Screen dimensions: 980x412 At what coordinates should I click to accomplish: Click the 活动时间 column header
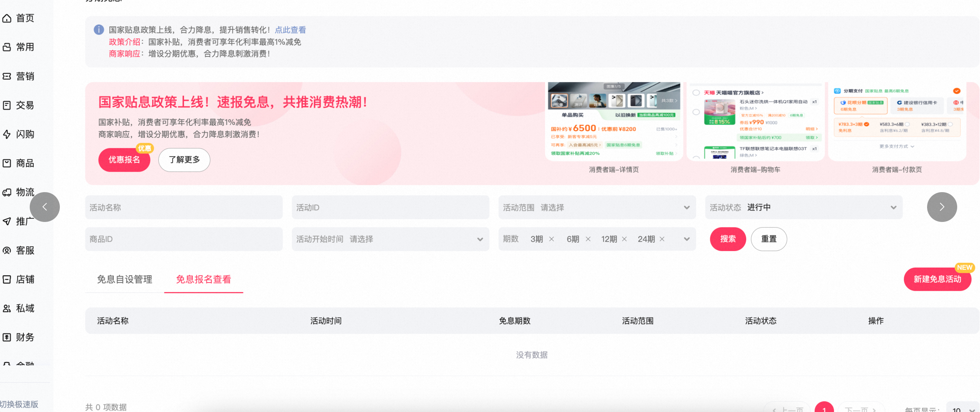click(326, 321)
